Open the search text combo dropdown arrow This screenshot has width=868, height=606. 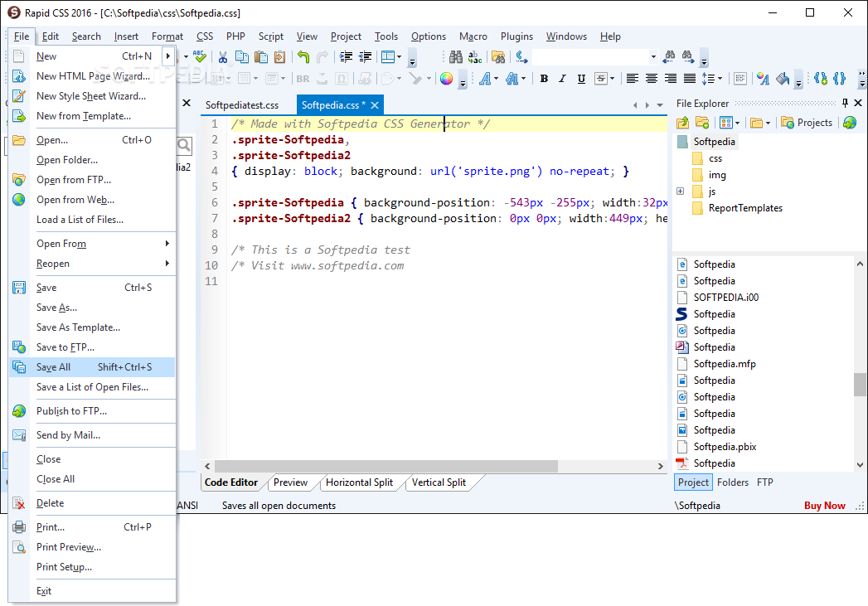(x=653, y=56)
